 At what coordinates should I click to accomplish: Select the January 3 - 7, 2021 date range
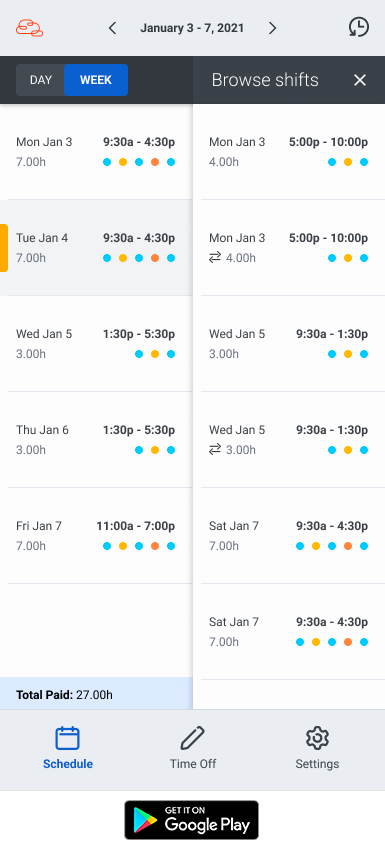click(x=192, y=28)
